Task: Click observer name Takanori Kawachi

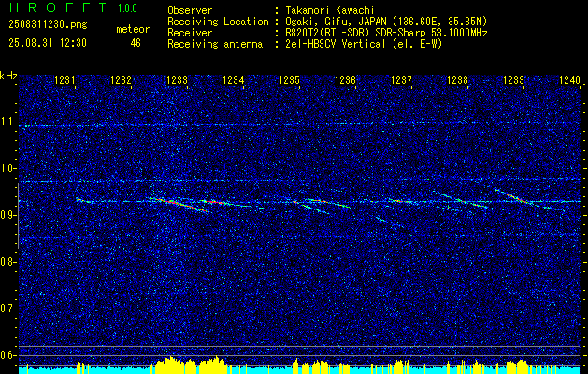Action: pyautogui.click(x=329, y=11)
